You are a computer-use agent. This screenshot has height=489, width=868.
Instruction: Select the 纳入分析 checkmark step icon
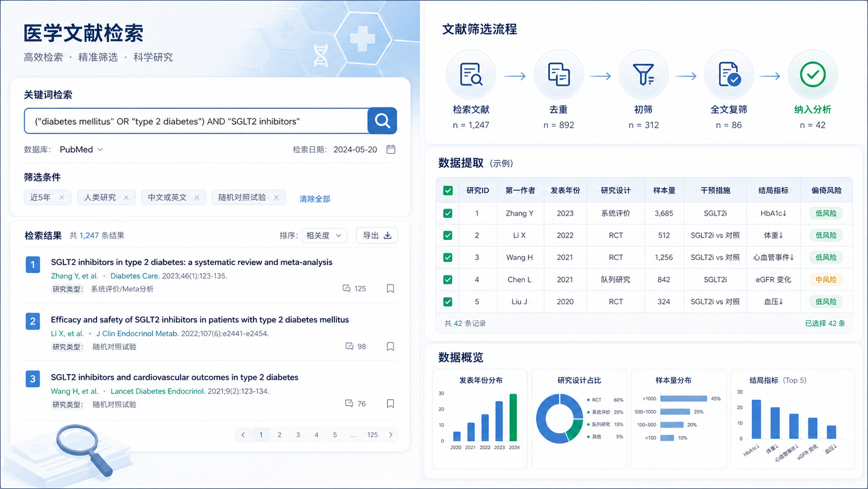pos(813,74)
